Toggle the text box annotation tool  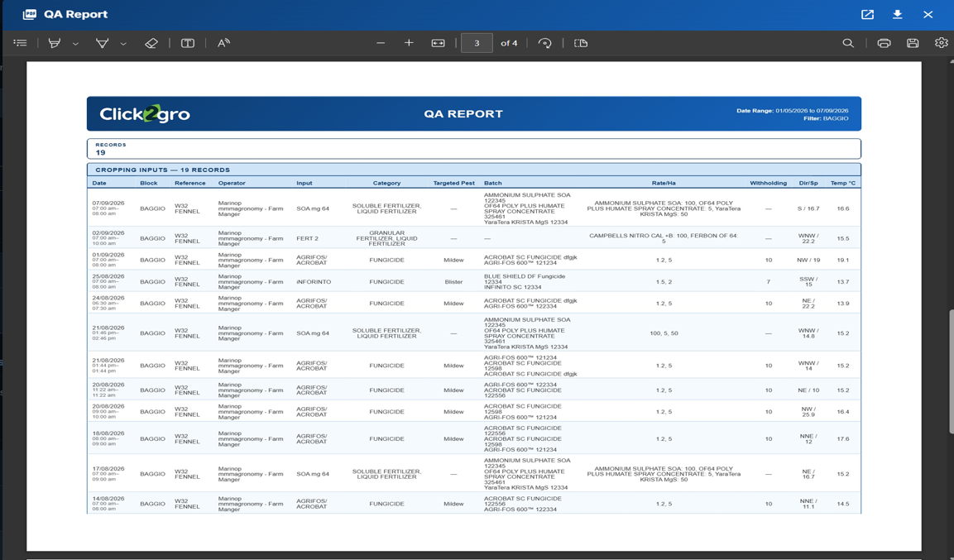[187, 43]
